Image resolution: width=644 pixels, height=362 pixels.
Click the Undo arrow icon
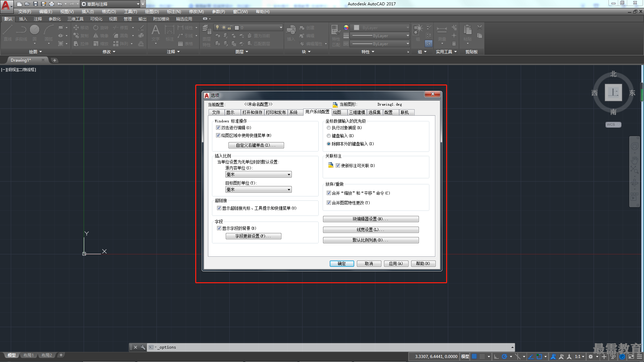point(60,4)
